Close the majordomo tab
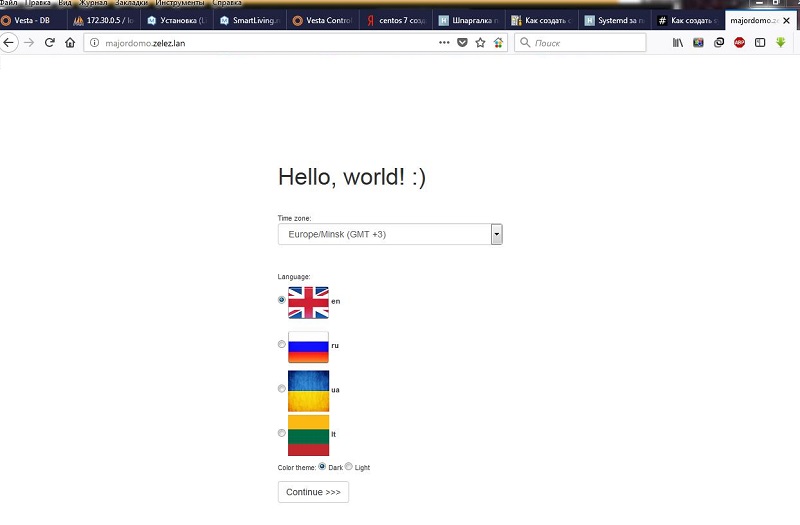Image resolution: width=800 pixels, height=525 pixels. coord(787,20)
